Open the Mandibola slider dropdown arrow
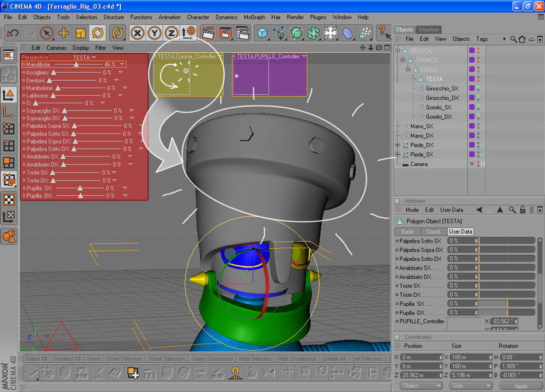 click(x=122, y=65)
